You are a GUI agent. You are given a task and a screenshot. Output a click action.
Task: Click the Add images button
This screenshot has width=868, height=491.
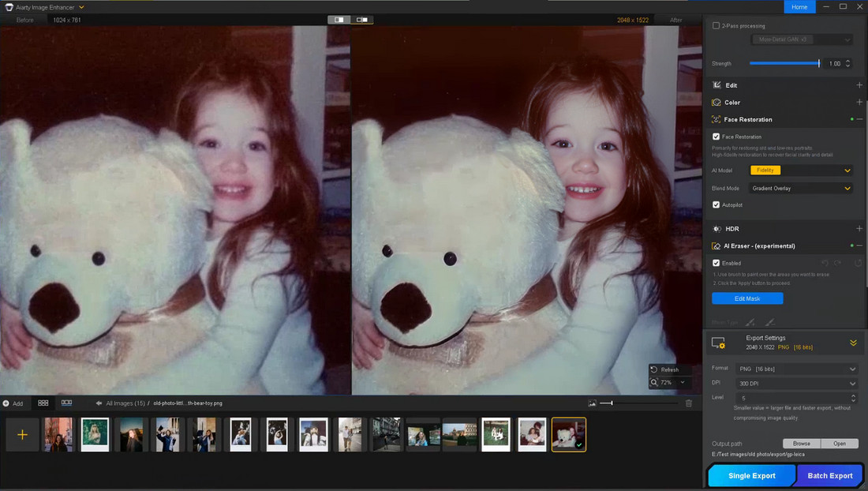pos(13,403)
